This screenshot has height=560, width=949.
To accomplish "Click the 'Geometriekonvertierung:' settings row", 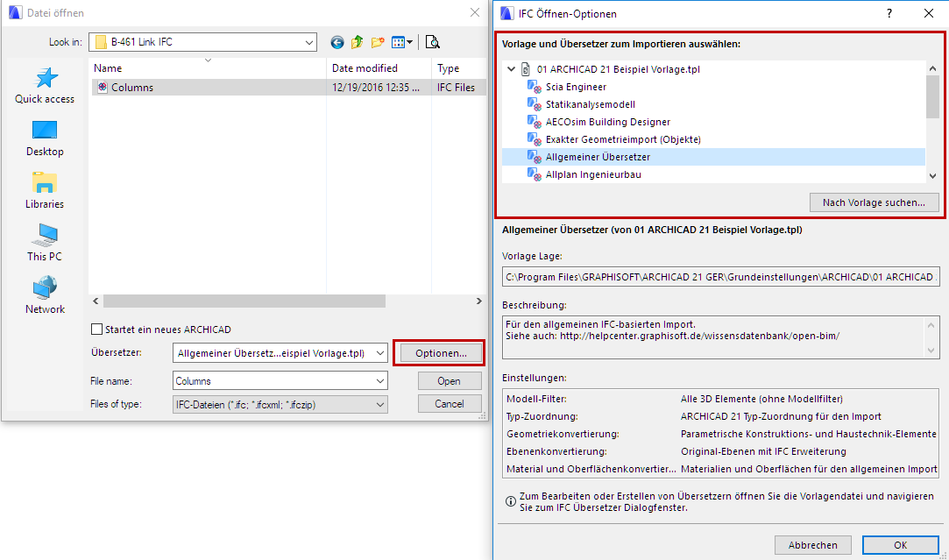I will coord(721,434).
